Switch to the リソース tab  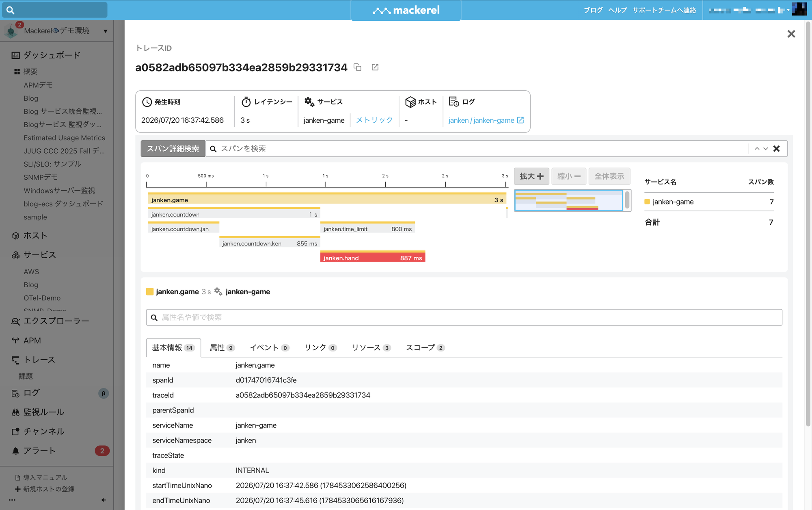[371, 348]
